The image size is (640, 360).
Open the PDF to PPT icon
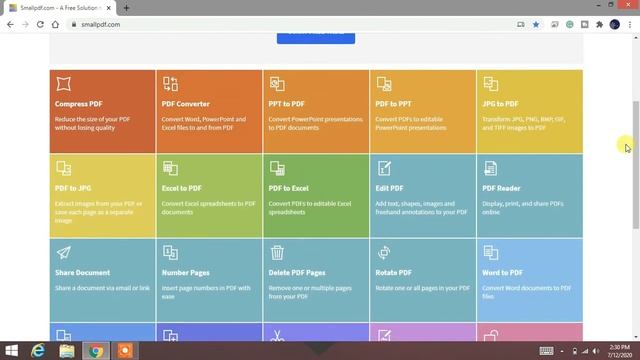pos(384,84)
